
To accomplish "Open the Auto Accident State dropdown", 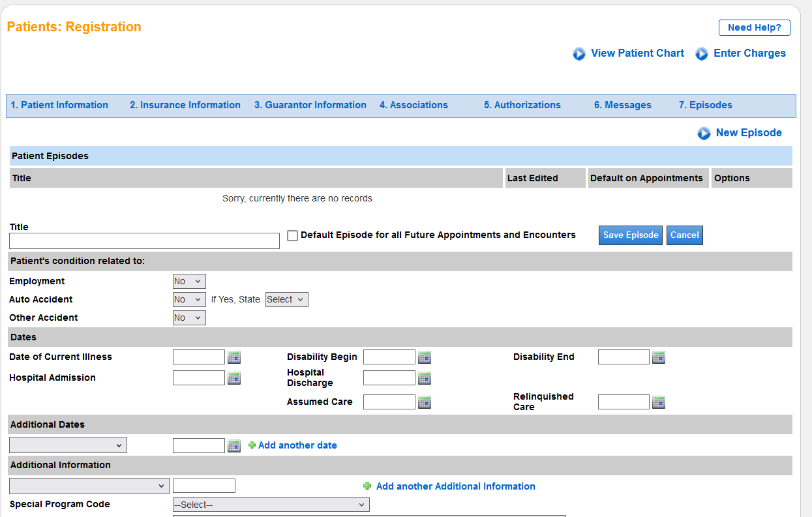I will point(286,300).
